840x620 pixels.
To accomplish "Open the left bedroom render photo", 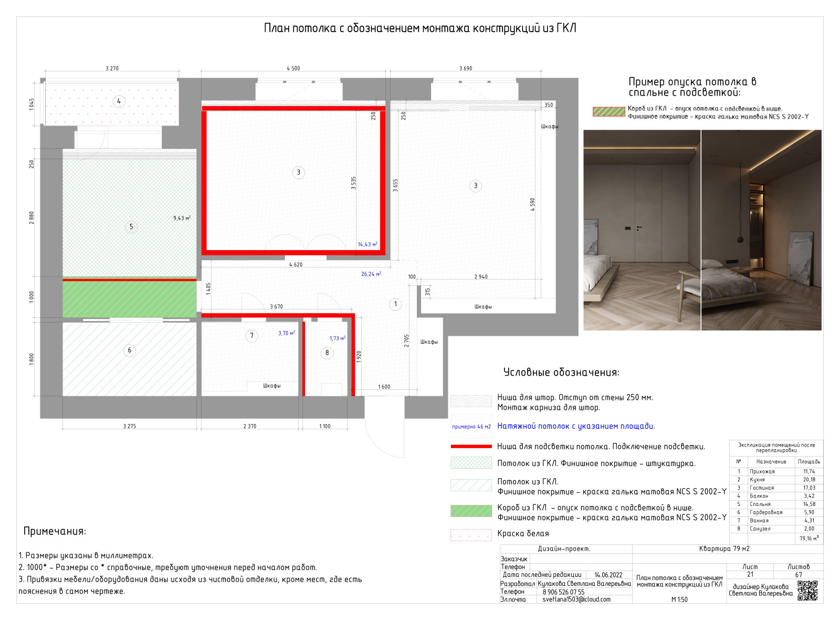I will click(642, 230).
